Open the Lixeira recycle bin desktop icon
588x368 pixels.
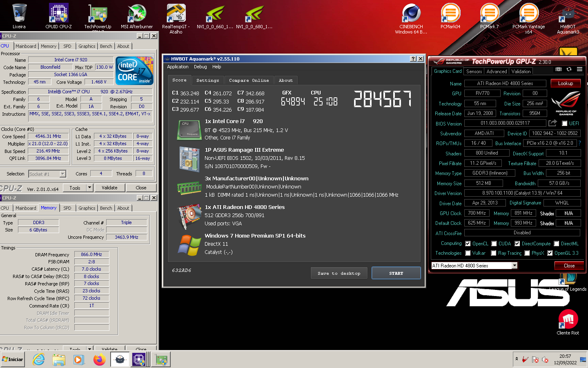point(19,16)
